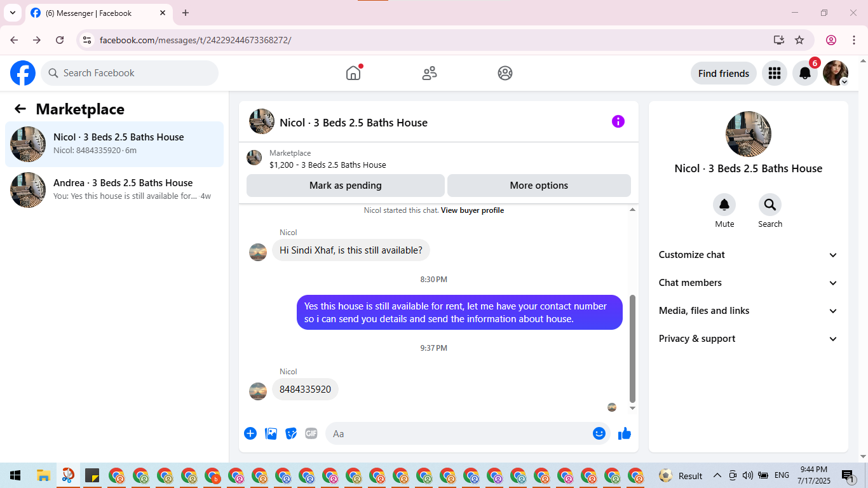The image size is (868, 488).
Task: Select the Messenger | Facebook browser tab
Action: (98, 13)
